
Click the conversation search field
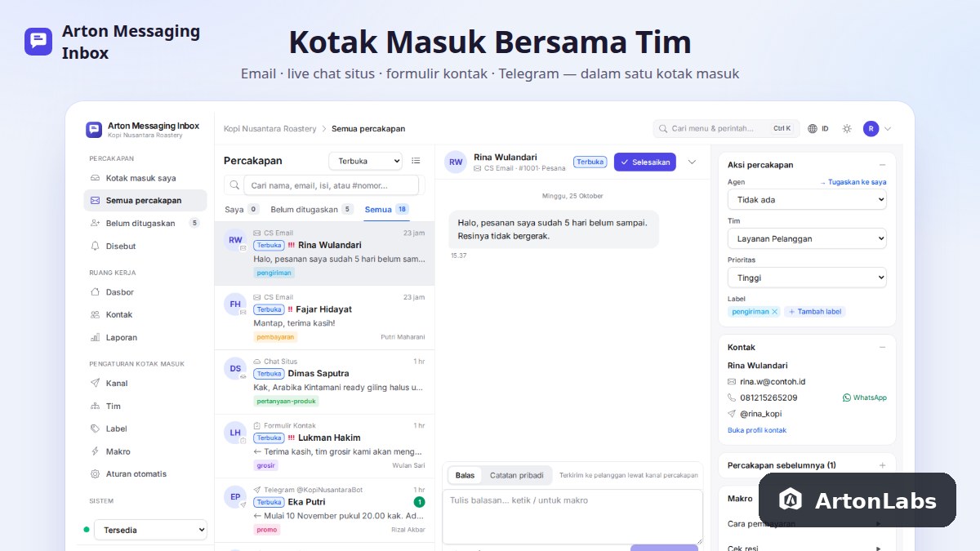(331, 185)
